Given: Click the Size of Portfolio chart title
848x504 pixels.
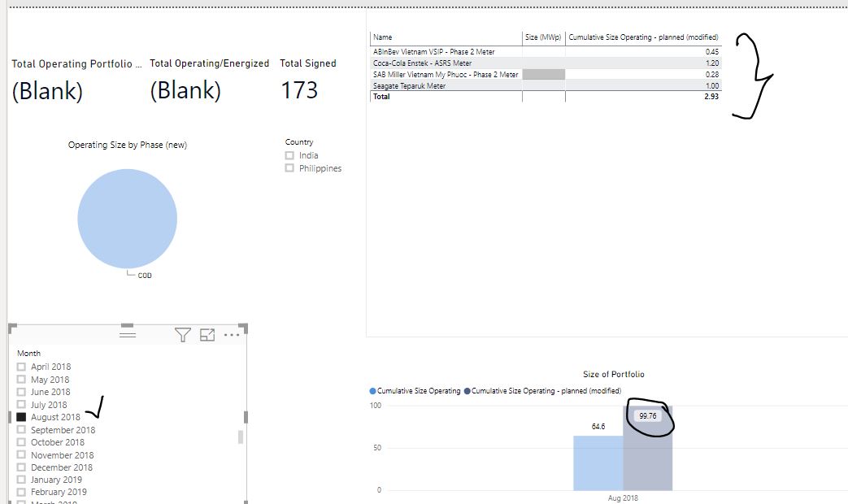Looking at the screenshot, I should (x=614, y=374).
